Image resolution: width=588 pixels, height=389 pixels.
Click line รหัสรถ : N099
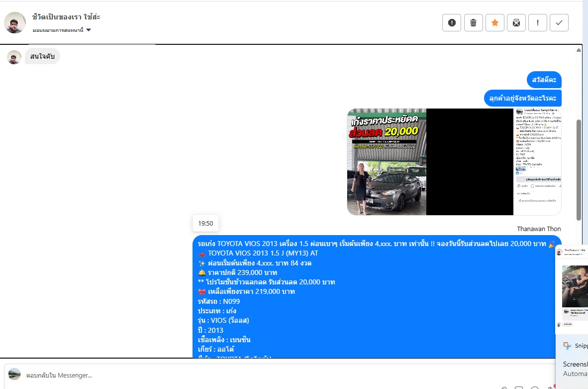pos(218,301)
